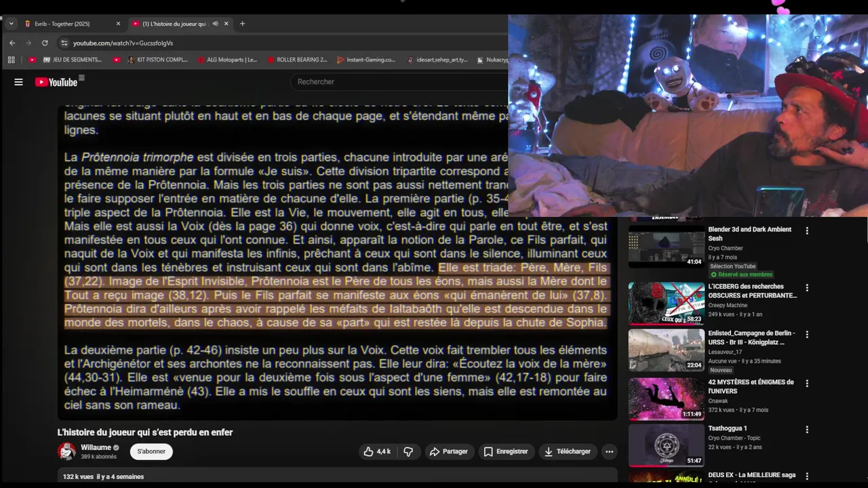Open the 'JEU DE SEGMENTS...' bookmark
Screen dimensions: 868x488
[x=72, y=60]
